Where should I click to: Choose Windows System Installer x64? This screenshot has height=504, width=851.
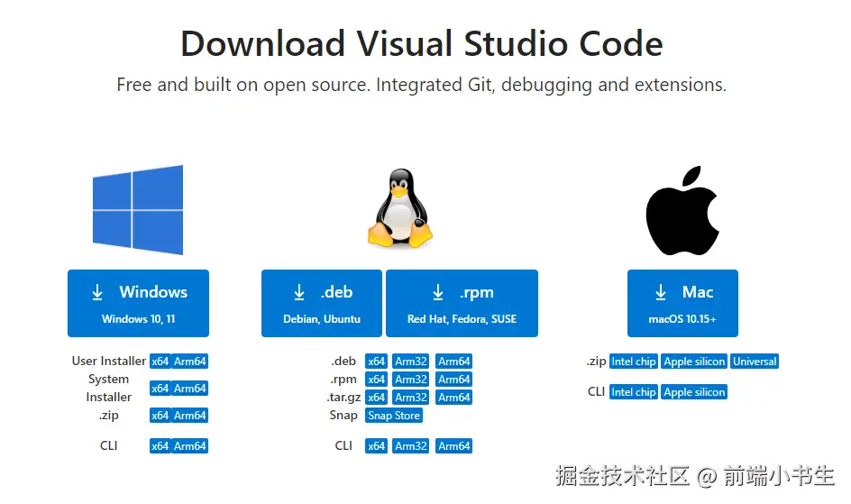pyautogui.click(x=160, y=389)
